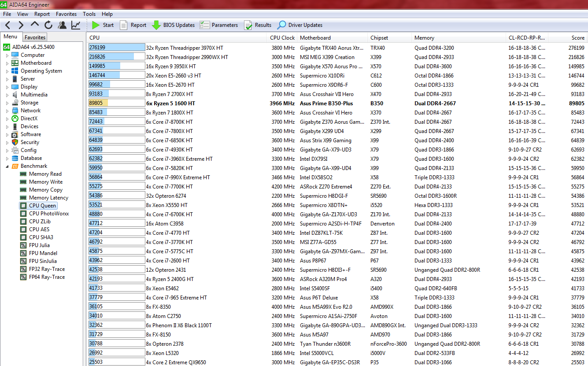The image size is (588, 366).
Task: Select the Operating System Windows icon
Action: 15,71
